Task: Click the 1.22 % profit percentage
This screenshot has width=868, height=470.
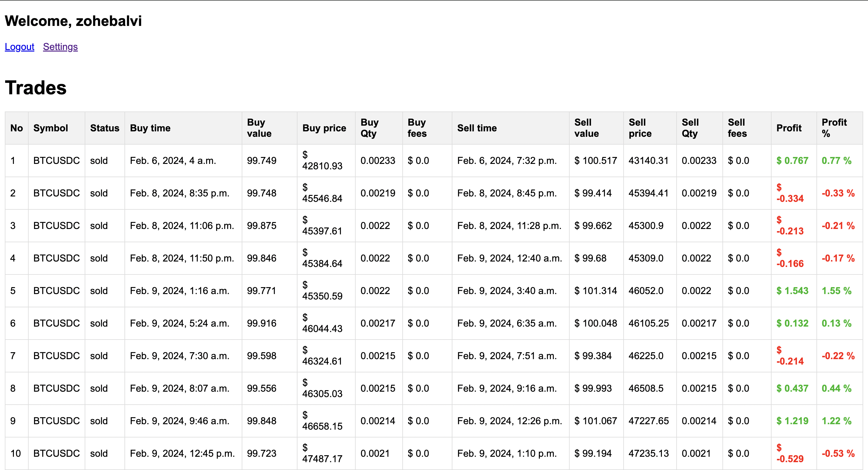Action: (x=836, y=421)
